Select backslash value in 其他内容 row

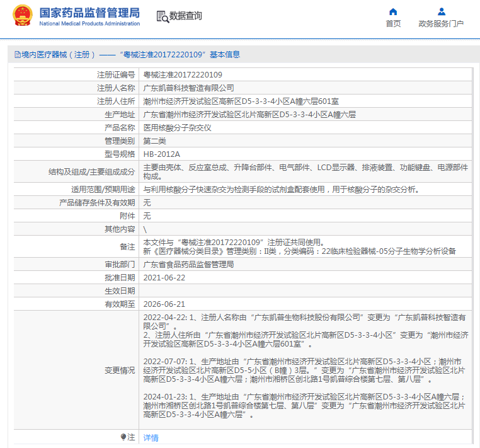(x=145, y=229)
